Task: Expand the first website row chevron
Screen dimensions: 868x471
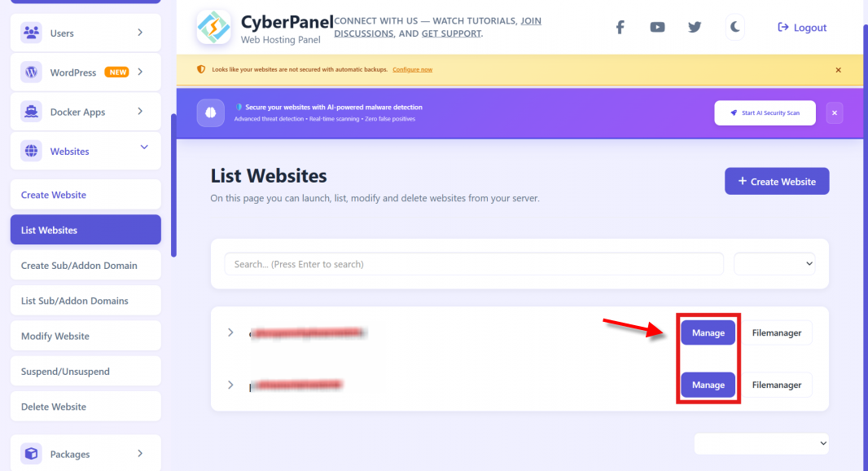Action: [x=230, y=332]
